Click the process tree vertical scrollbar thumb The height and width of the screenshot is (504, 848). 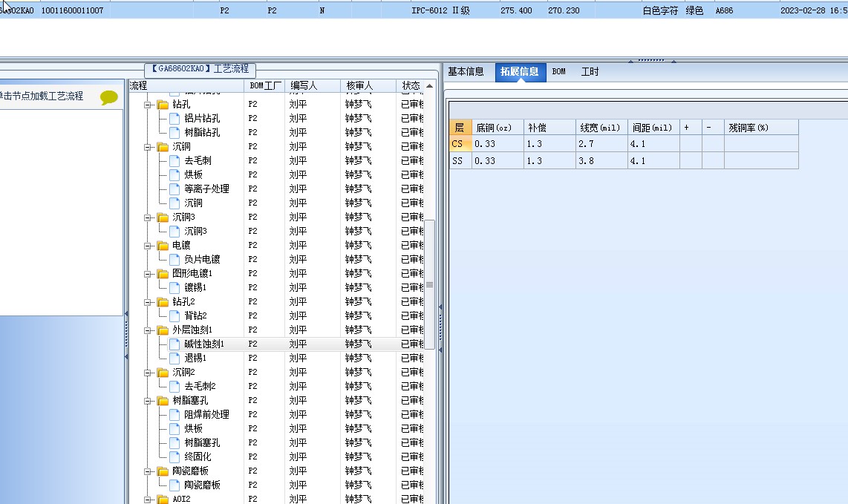[429, 284]
